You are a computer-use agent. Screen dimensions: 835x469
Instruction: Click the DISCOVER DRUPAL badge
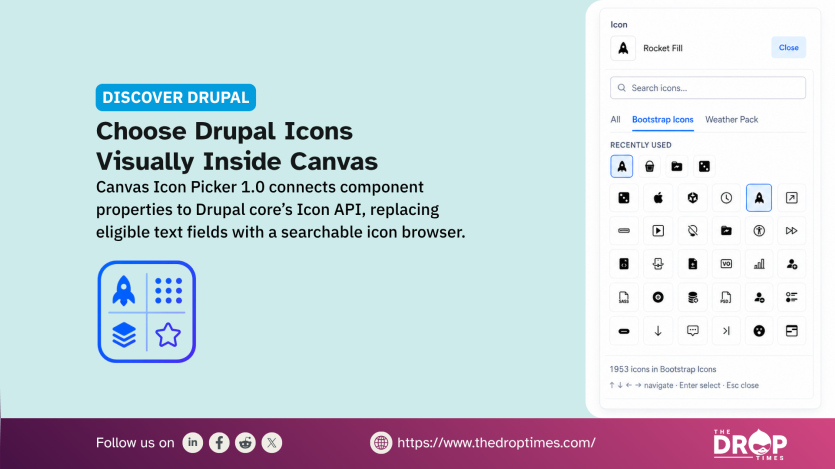point(176,97)
